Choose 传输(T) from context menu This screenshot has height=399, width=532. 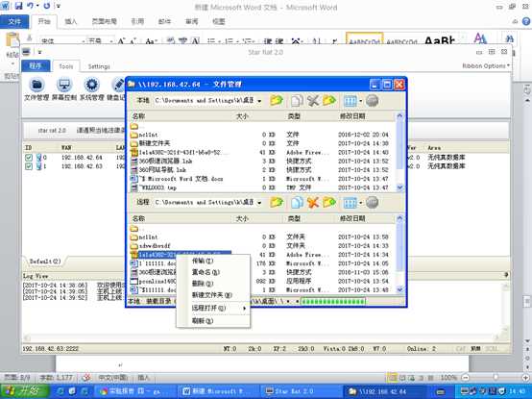[213, 261]
